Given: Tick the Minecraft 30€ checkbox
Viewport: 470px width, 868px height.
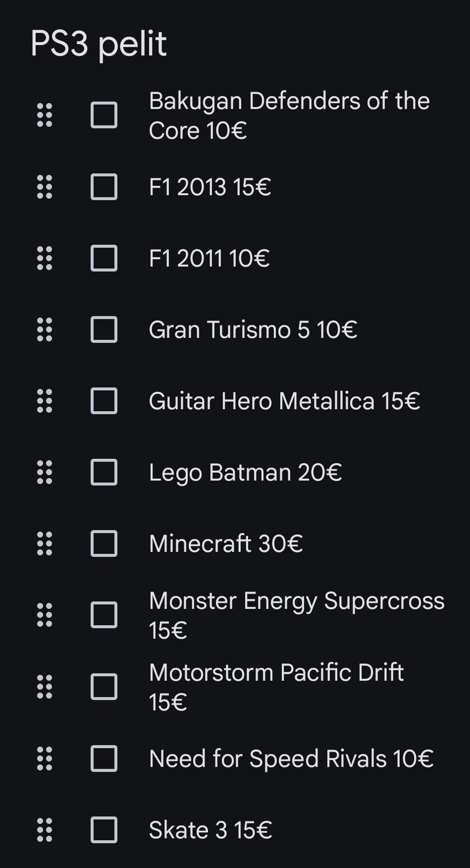Looking at the screenshot, I should coord(104,543).
